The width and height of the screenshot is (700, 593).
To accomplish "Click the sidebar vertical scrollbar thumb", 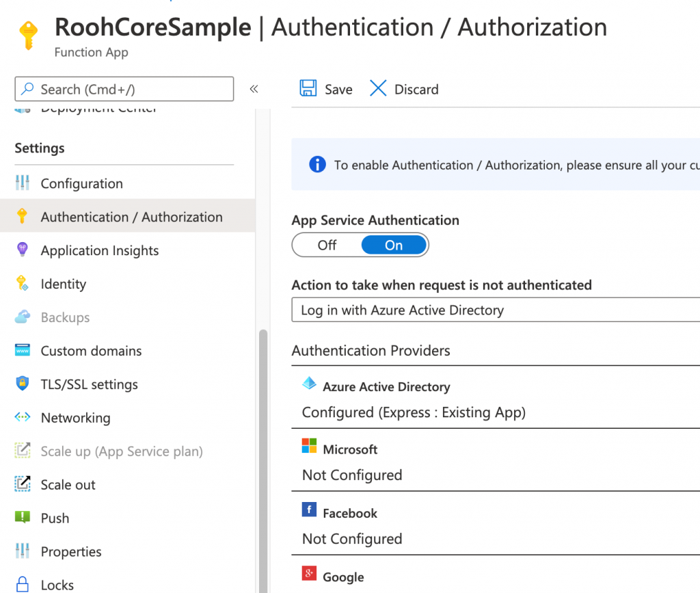I will tap(263, 461).
